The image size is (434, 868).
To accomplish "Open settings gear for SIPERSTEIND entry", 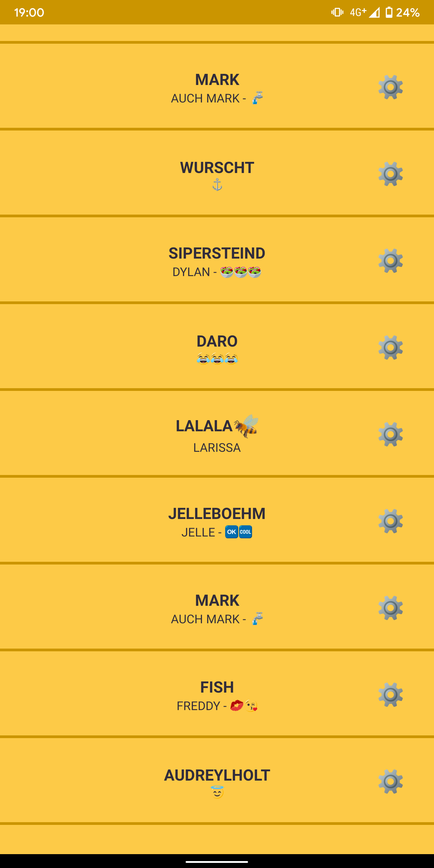I will click(x=391, y=261).
